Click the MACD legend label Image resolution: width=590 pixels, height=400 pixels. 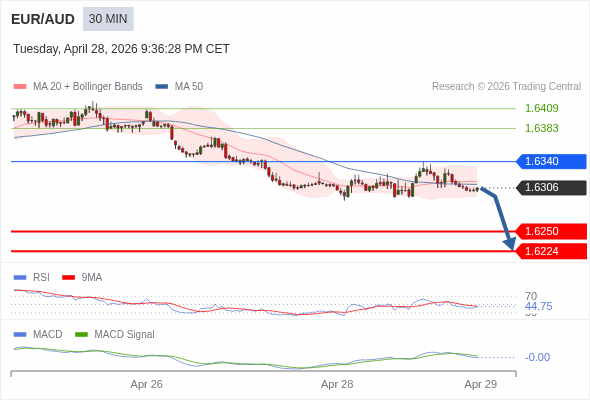coord(48,335)
